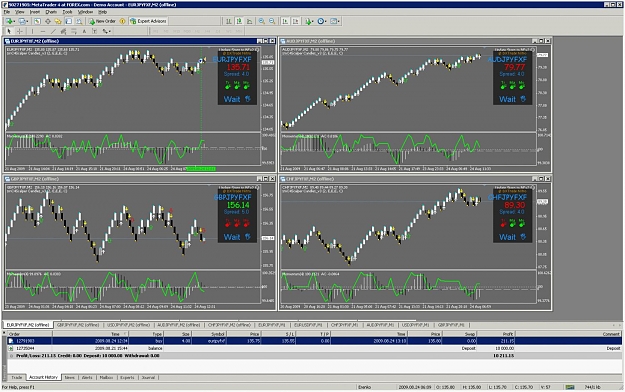Switch to the Experts terminal tab

(127, 377)
